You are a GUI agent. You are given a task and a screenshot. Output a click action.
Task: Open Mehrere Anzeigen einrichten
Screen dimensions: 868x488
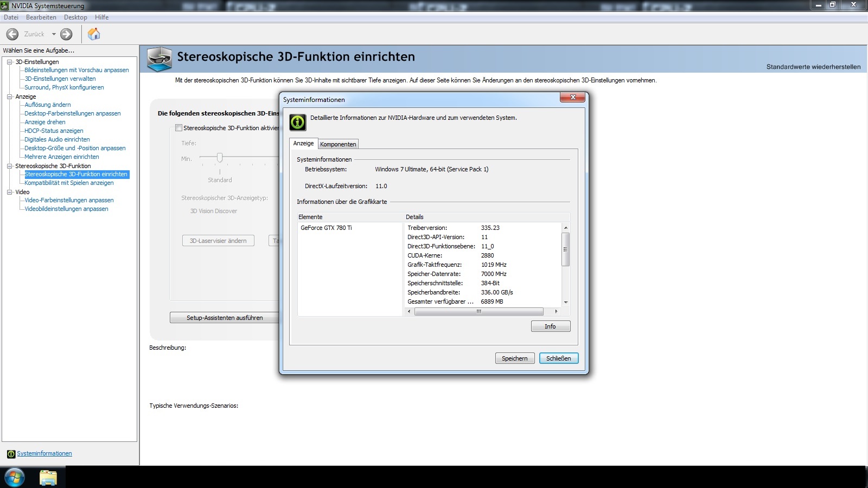click(x=62, y=157)
